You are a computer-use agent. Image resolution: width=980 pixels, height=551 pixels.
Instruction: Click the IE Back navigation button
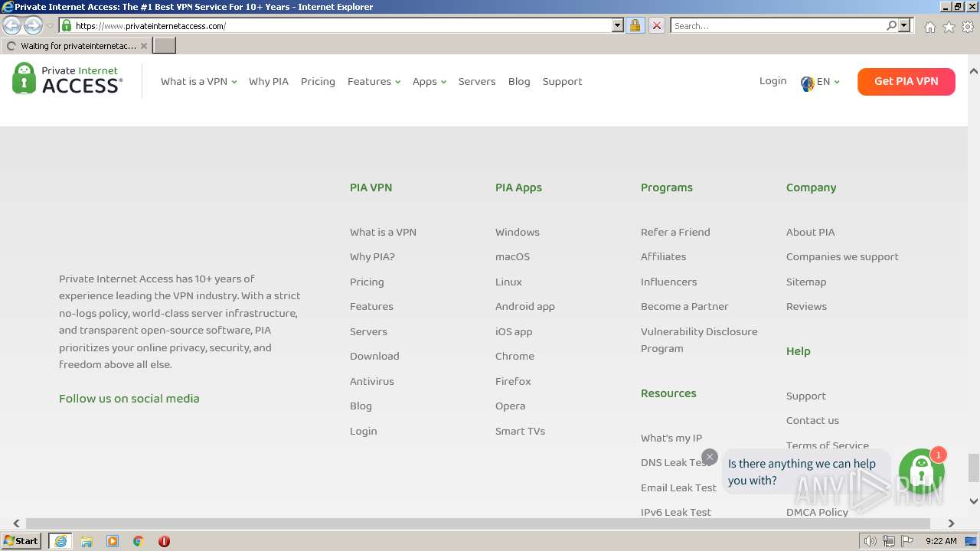click(12, 25)
